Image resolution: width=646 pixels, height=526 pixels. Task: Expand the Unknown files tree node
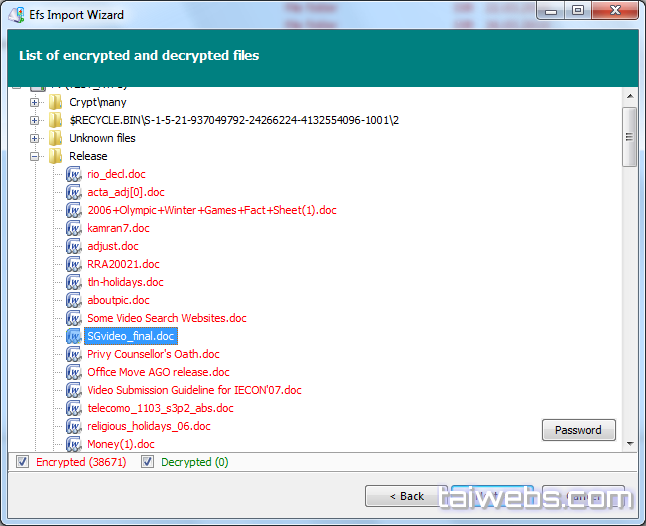tap(35, 138)
